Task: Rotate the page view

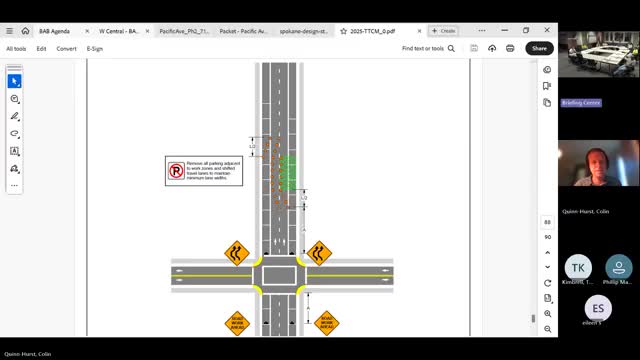Action: tap(547, 283)
